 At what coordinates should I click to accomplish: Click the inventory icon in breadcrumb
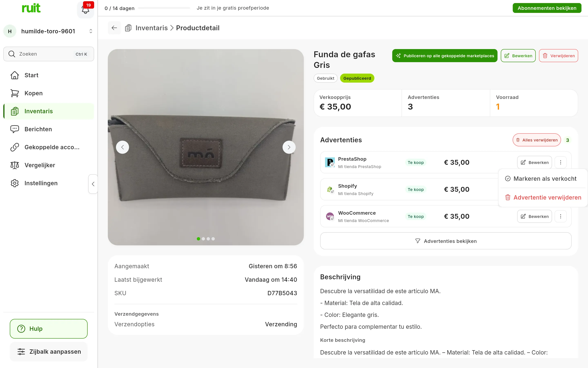(128, 28)
